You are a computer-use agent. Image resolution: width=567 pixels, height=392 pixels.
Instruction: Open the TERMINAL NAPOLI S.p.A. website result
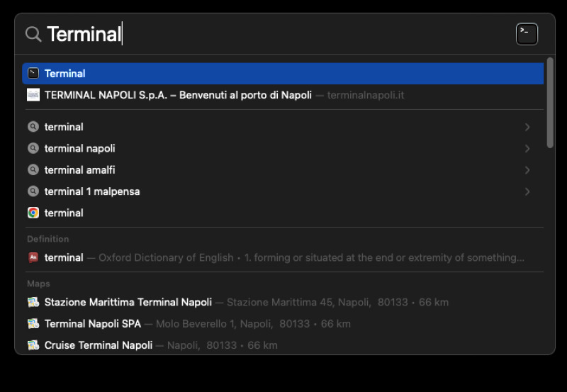(x=178, y=95)
